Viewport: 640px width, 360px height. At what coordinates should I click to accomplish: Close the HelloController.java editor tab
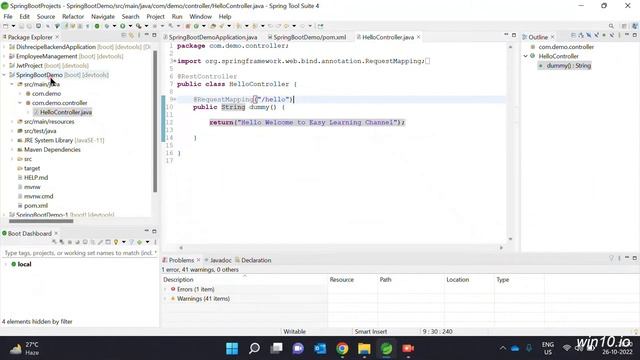coord(418,37)
